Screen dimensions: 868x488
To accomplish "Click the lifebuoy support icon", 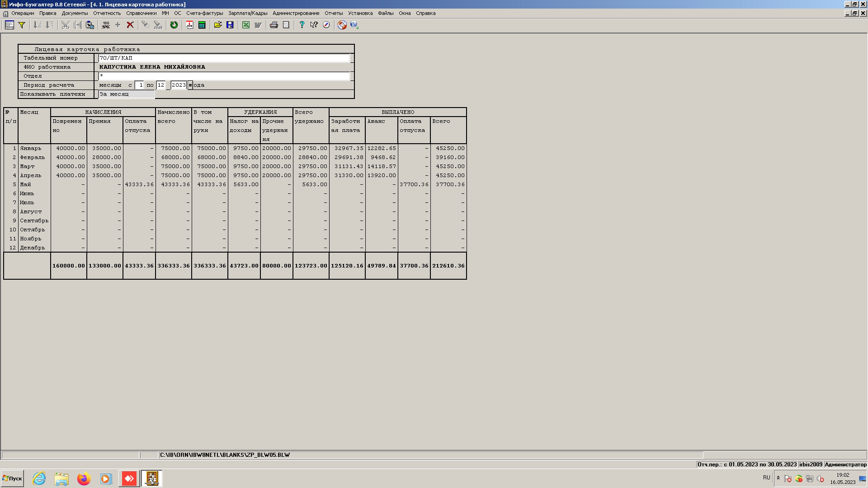I will point(342,25).
